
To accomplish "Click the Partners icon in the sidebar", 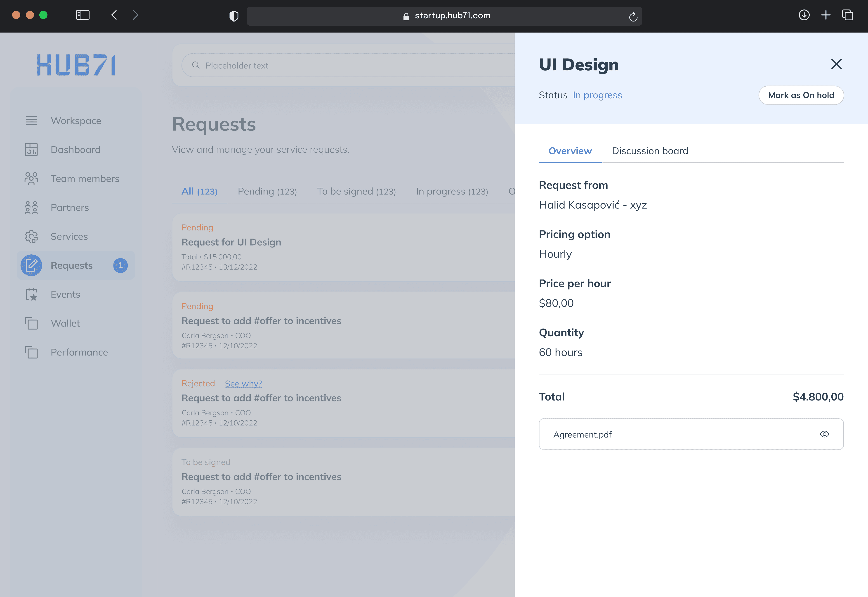I will [31, 208].
